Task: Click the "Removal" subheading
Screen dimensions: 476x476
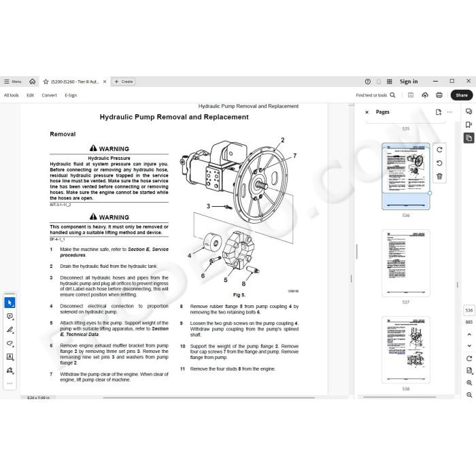Action: (x=63, y=134)
